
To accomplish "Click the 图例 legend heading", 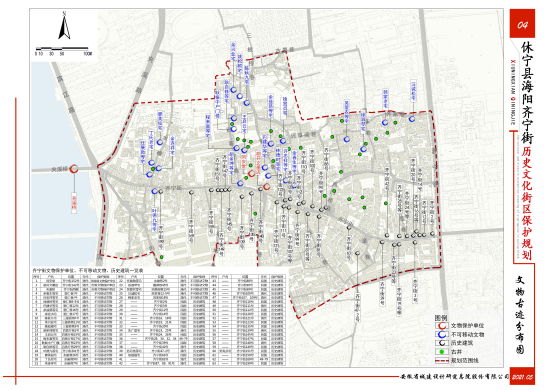I will coord(441,318).
